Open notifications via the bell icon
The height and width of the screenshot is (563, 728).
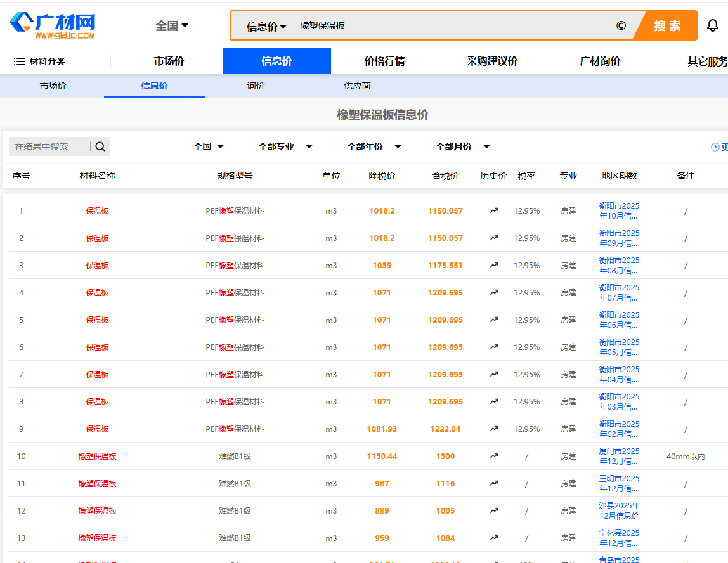point(713,25)
